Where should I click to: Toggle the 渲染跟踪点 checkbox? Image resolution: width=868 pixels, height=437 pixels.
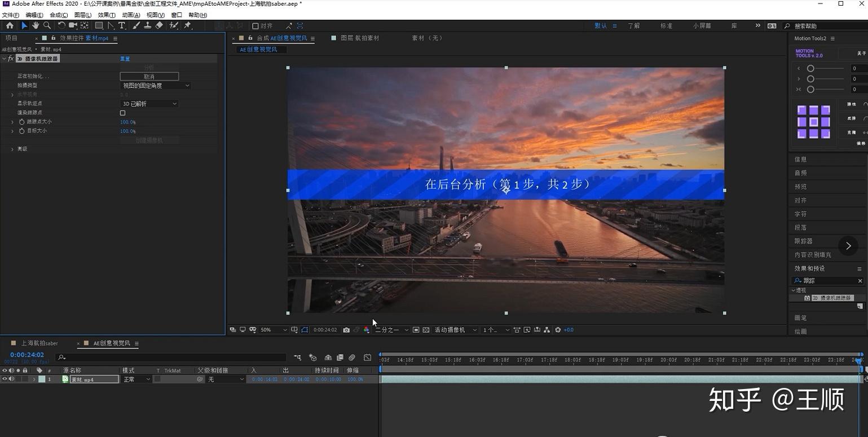(x=122, y=113)
